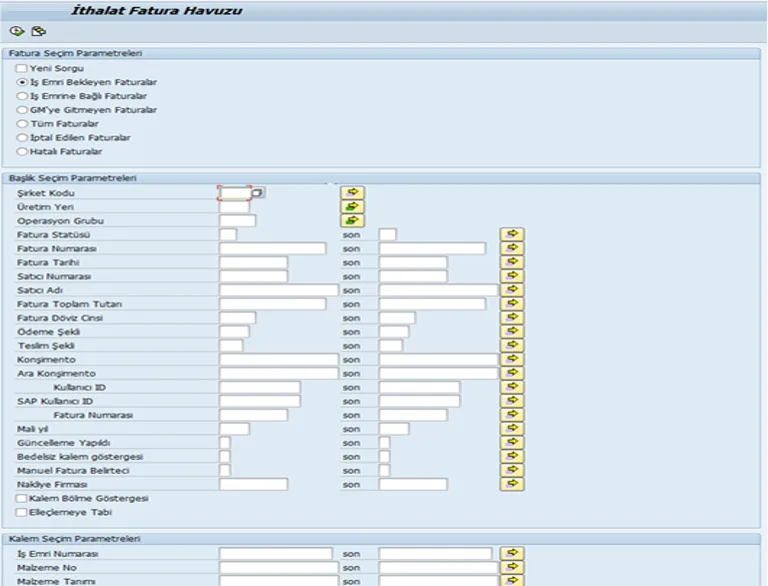Screen dimensions: 768x586
Task: Open multiple selection arrow for Üretim Yeri
Action: 352,207
